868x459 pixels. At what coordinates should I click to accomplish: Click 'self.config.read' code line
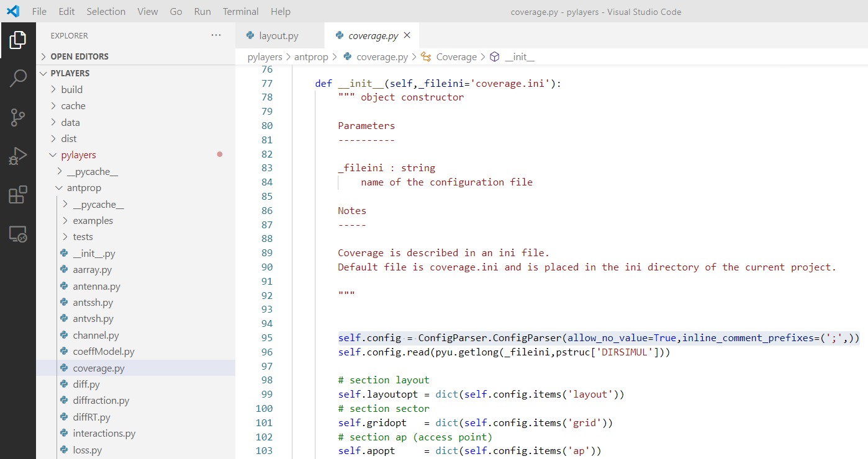pos(504,352)
